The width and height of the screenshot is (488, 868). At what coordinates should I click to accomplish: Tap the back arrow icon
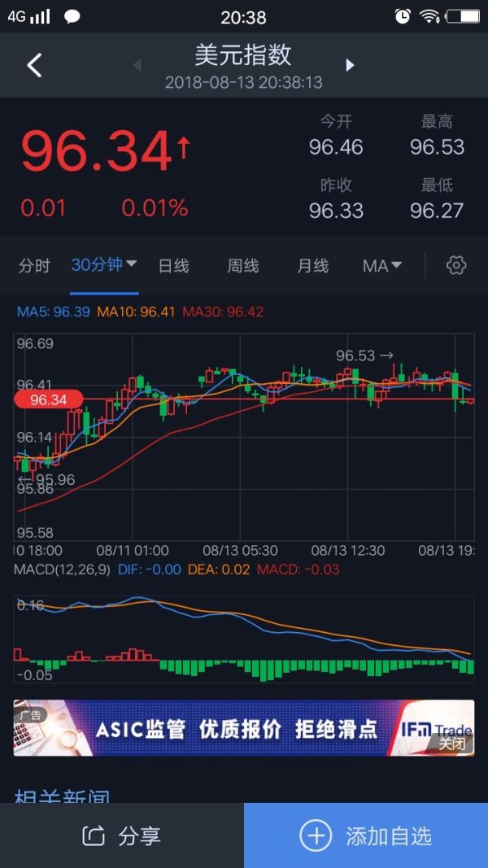pos(34,65)
